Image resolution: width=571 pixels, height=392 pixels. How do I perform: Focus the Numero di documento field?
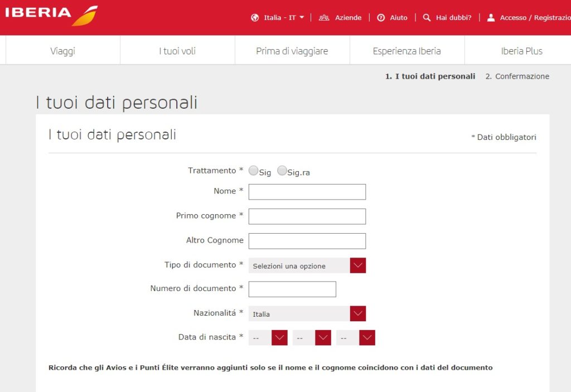(x=292, y=289)
